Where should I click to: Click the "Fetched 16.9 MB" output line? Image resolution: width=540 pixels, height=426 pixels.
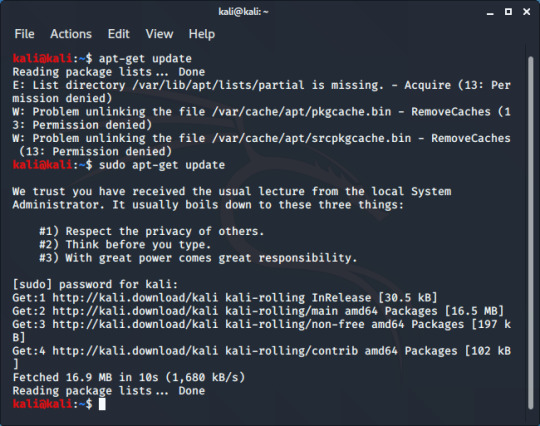click(x=129, y=377)
